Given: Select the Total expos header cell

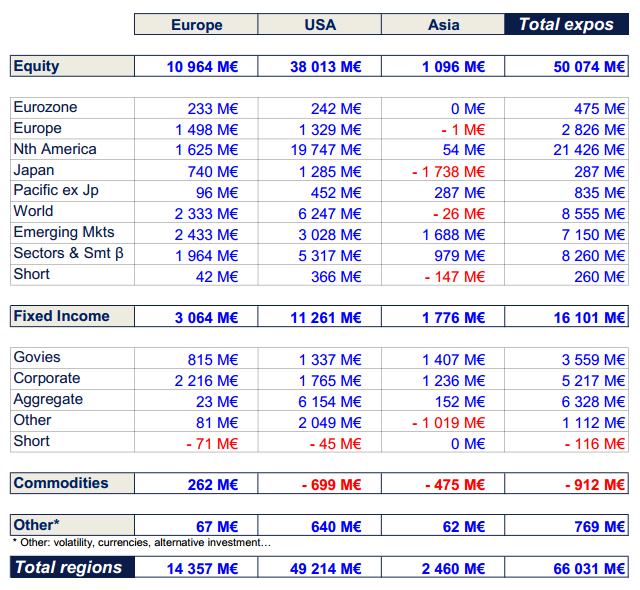Looking at the screenshot, I should tap(566, 25).
